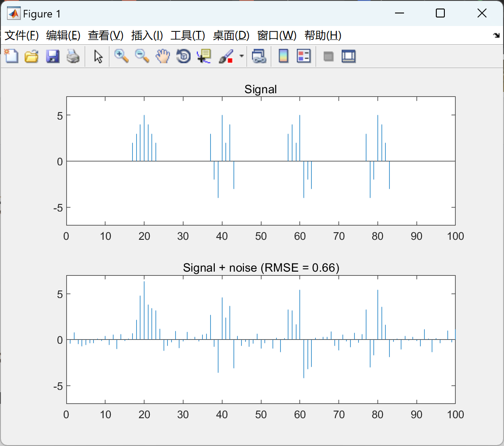Image resolution: width=504 pixels, height=446 pixels.
Task: Activate the Zoom In tool
Action: click(122, 56)
